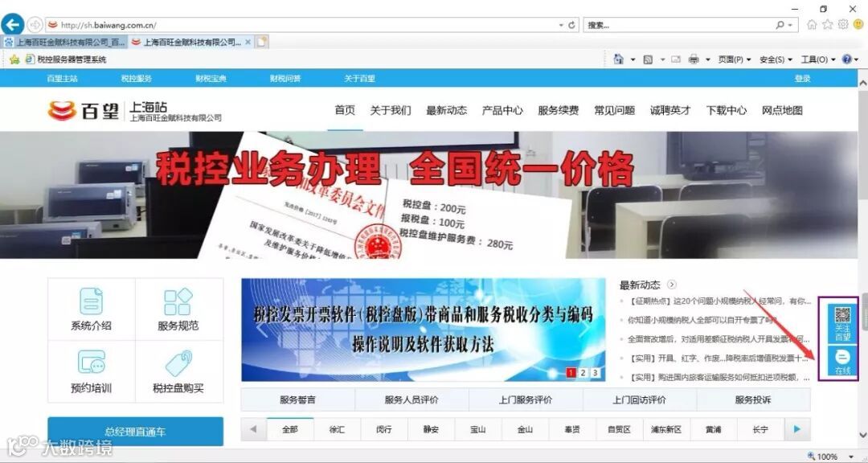
Task: Click the 预约培训 icon tile
Action: (92, 371)
